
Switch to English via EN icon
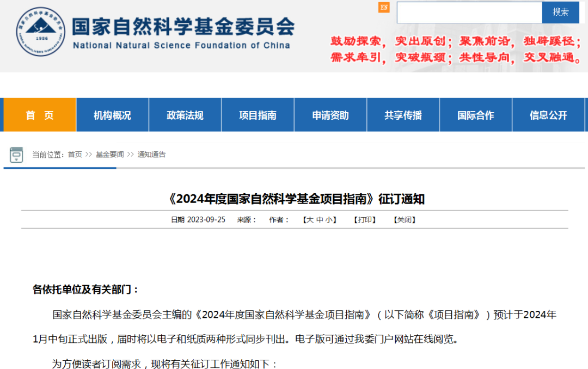click(384, 7)
